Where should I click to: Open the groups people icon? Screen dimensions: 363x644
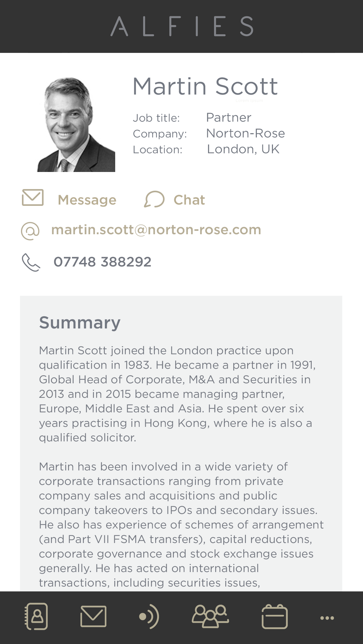(210, 617)
